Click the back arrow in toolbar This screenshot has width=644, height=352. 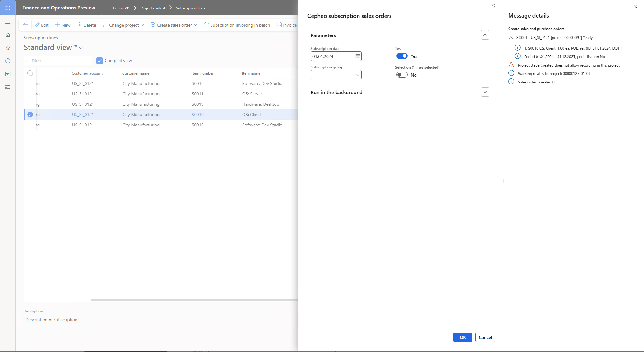(26, 25)
